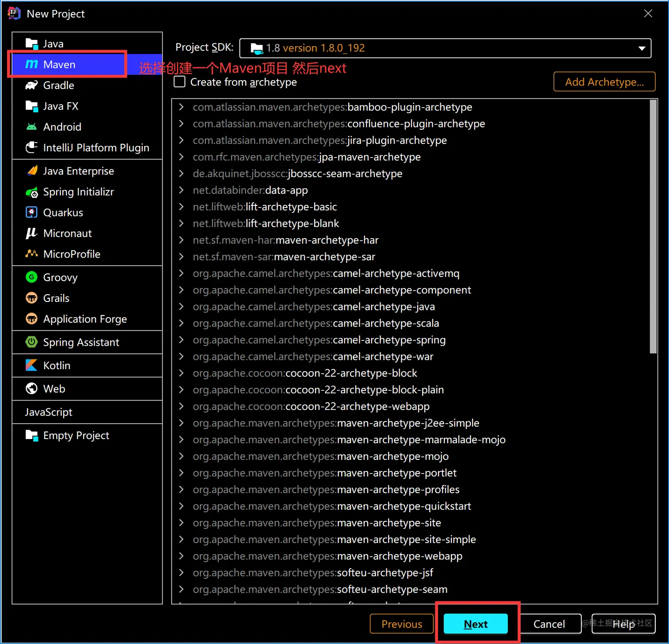Expand jbosscc-seam-archetype entry
This screenshot has height=644, width=669.
(181, 174)
